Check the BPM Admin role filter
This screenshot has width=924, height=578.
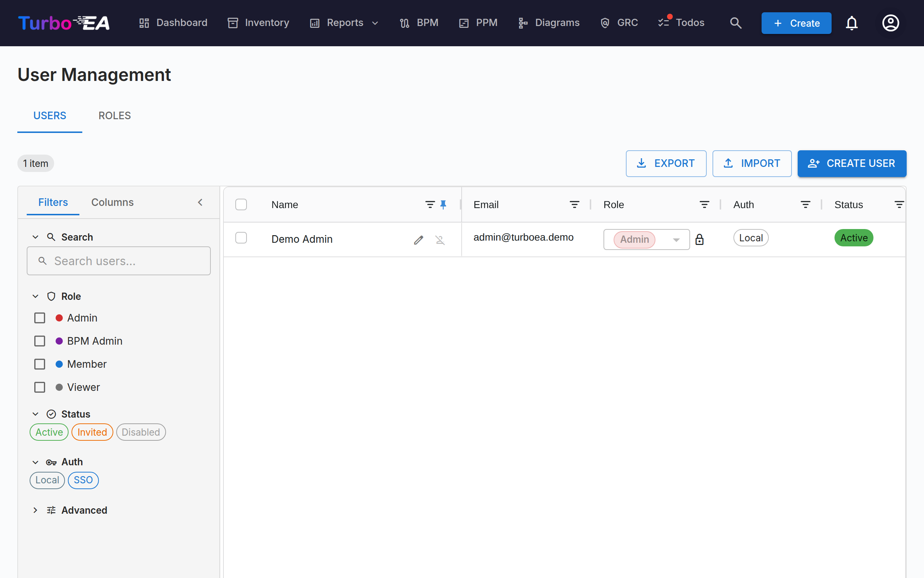pos(40,341)
